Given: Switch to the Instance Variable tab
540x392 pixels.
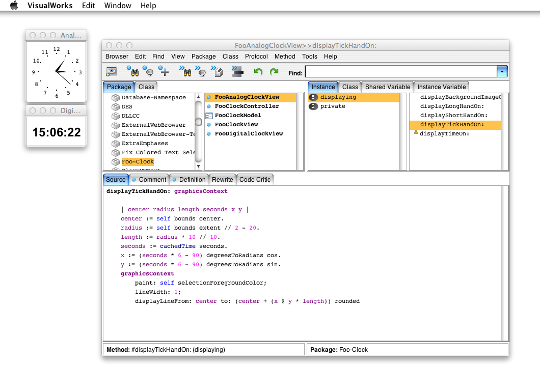Looking at the screenshot, I should coord(442,87).
